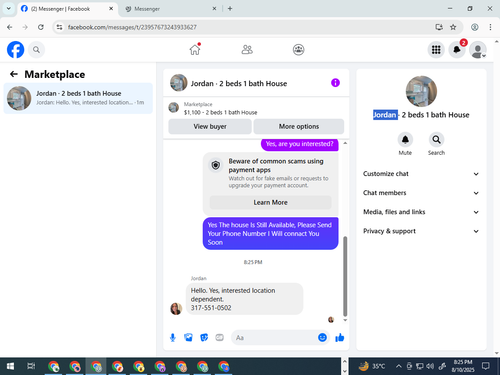This screenshot has width=500, height=375.
Task: Open the Facebook logo home link
Action: (x=16, y=50)
